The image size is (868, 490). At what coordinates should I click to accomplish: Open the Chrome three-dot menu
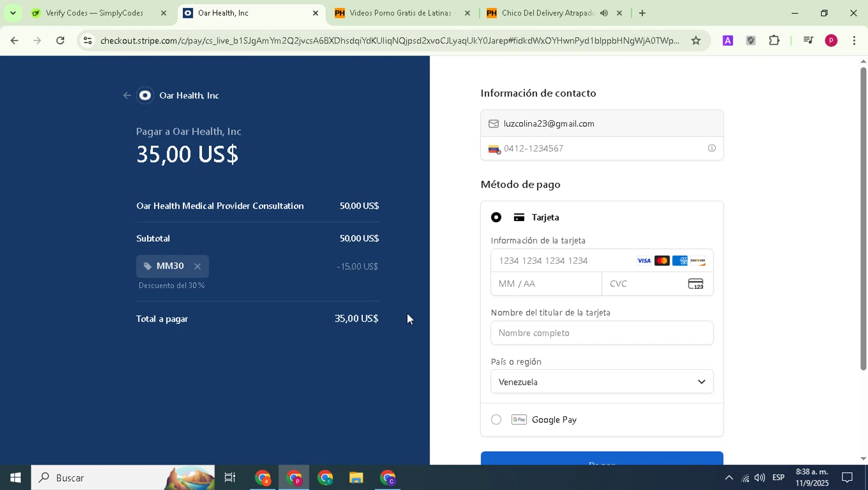(854, 40)
